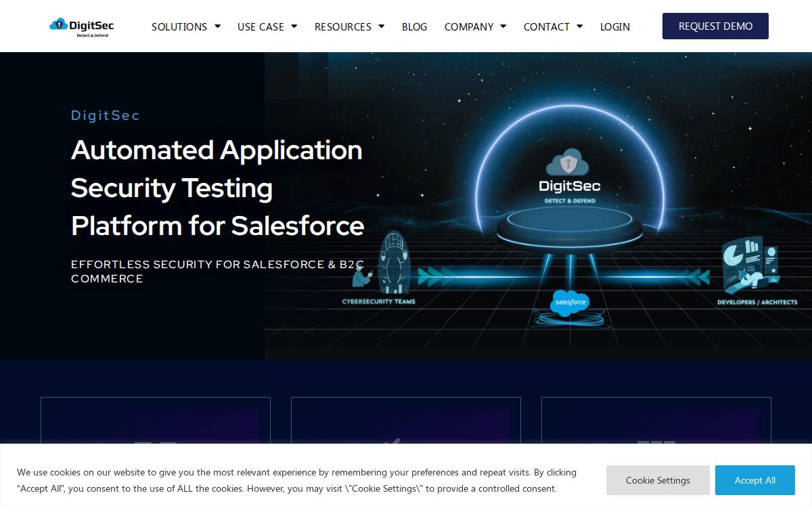Viewport: 812px width, 508px height.
Task: Click the DigitSec logo in the header
Action: click(81, 26)
